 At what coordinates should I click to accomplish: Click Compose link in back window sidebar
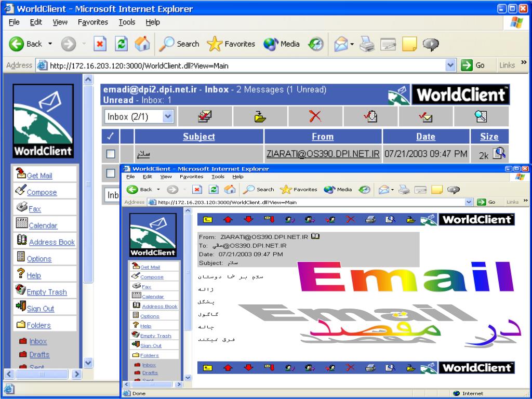point(42,192)
